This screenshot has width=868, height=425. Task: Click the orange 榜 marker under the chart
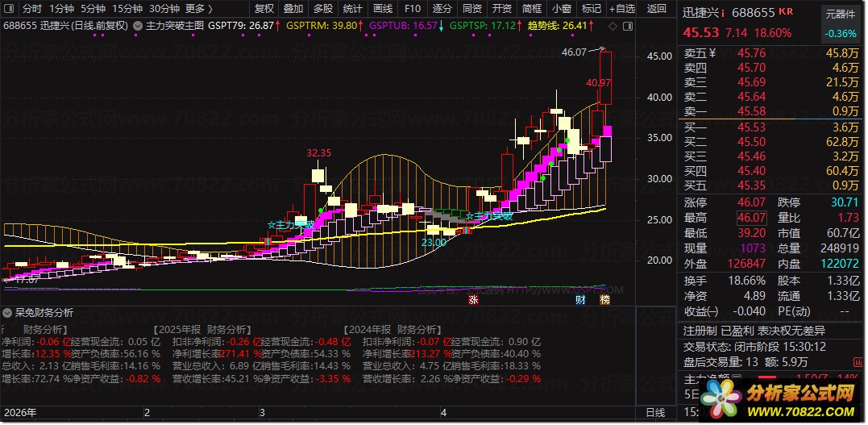pyautogui.click(x=605, y=300)
